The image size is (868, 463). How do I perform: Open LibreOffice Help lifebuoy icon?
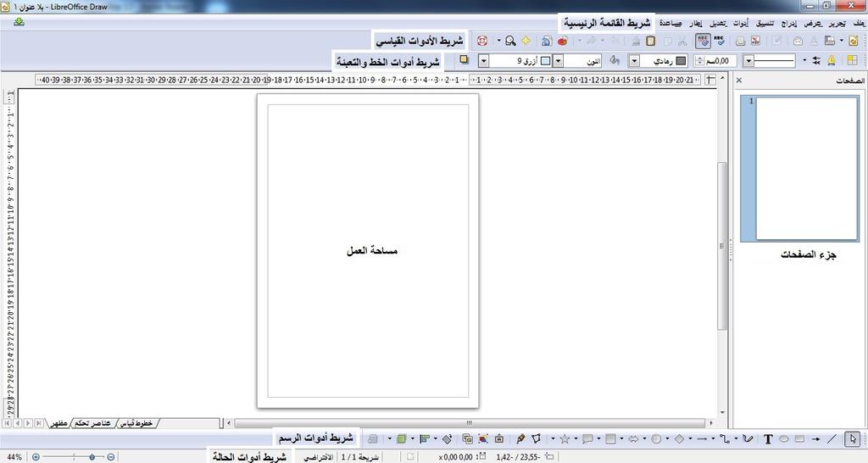coord(482,41)
